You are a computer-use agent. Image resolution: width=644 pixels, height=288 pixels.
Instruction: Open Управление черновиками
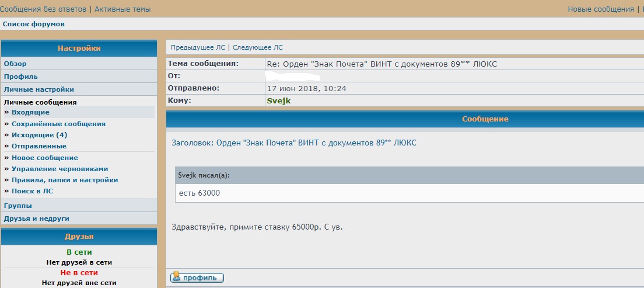tap(60, 169)
